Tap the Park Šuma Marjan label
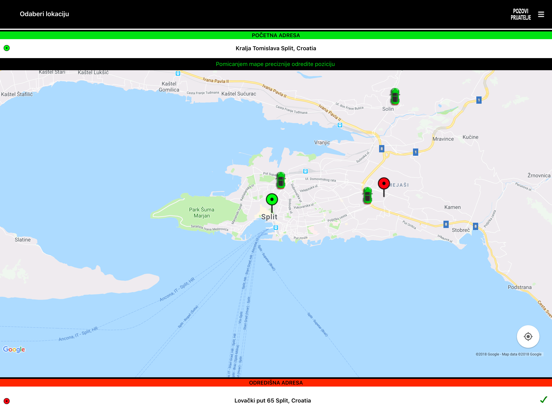This screenshot has width=552, height=414. coord(201,213)
